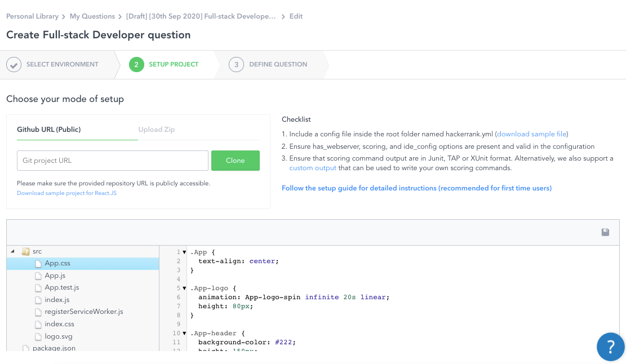Collapse the .App code block on line 1
This screenshot has width=626, height=364.
click(x=183, y=251)
